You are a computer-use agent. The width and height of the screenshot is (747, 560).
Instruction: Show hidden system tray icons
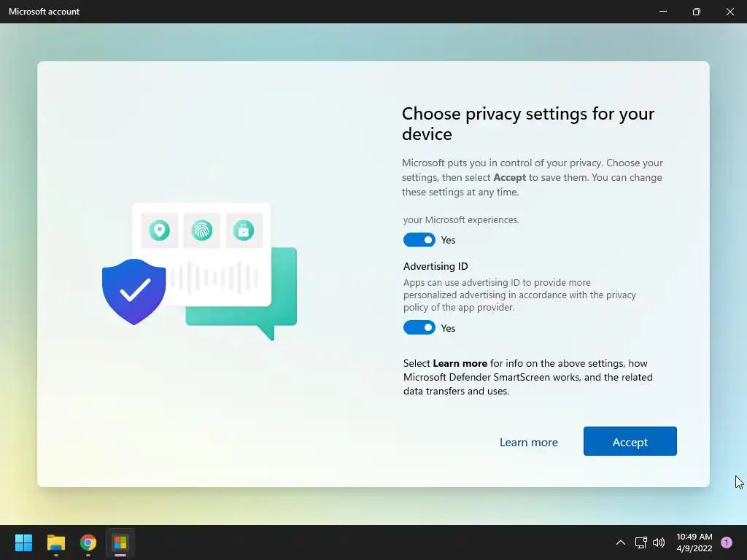pos(620,542)
